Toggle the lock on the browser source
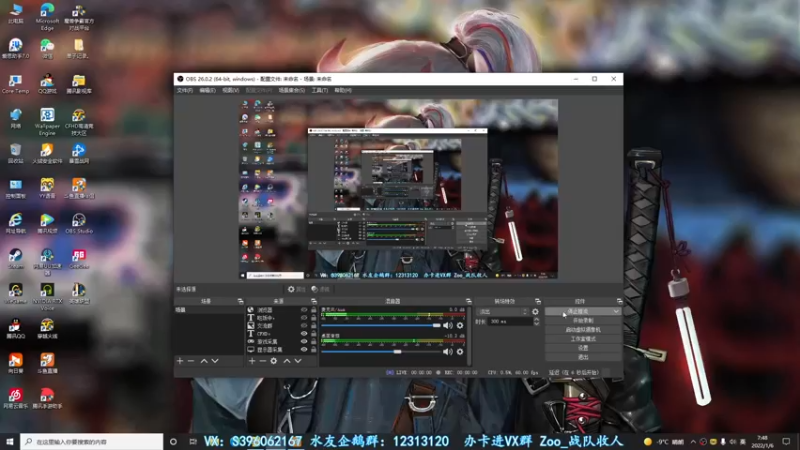This screenshot has width=800, height=450. coord(313,310)
